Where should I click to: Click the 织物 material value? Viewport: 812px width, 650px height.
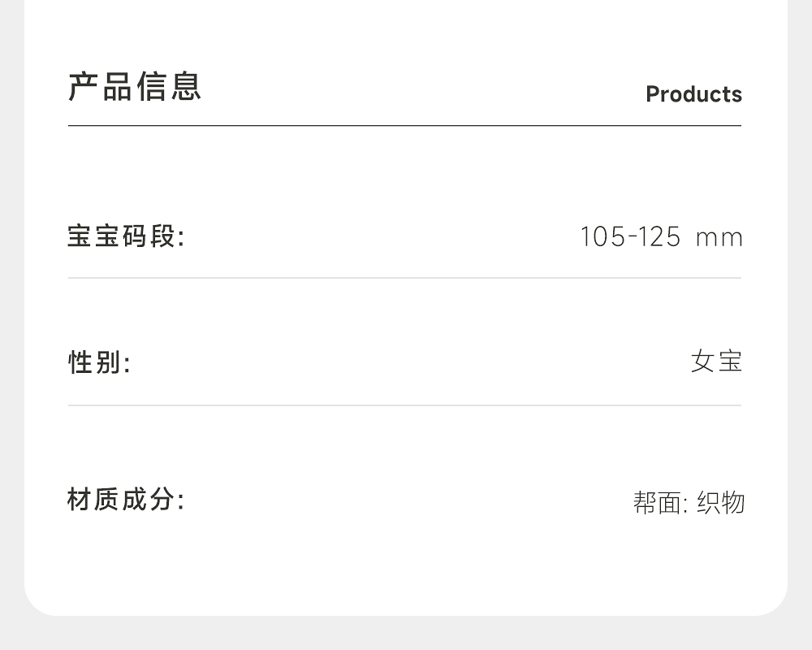(x=720, y=503)
